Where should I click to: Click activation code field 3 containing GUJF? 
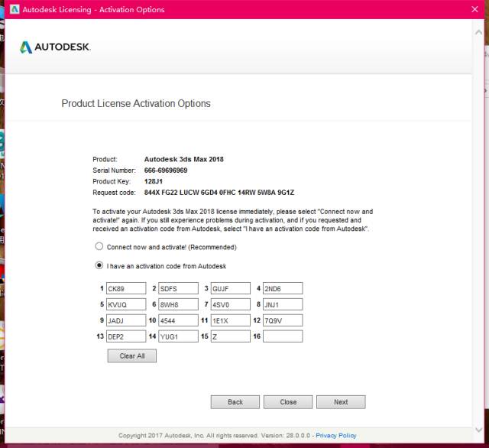click(x=231, y=288)
